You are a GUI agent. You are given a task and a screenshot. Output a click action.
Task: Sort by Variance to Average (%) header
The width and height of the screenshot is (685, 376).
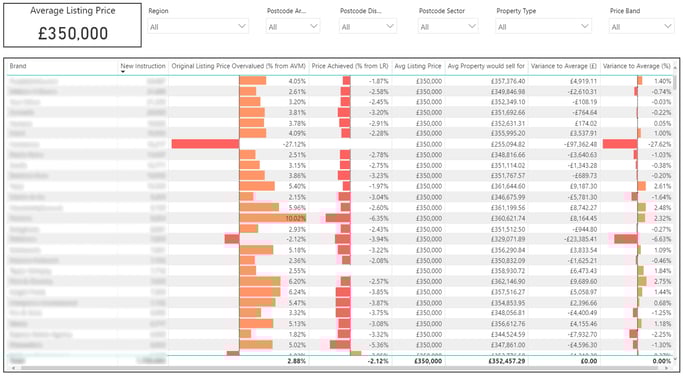(637, 66)
